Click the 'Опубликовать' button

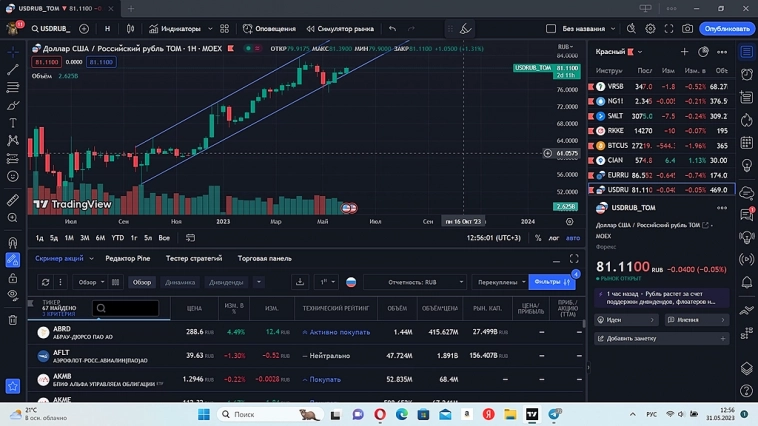(x=727, y=29)
